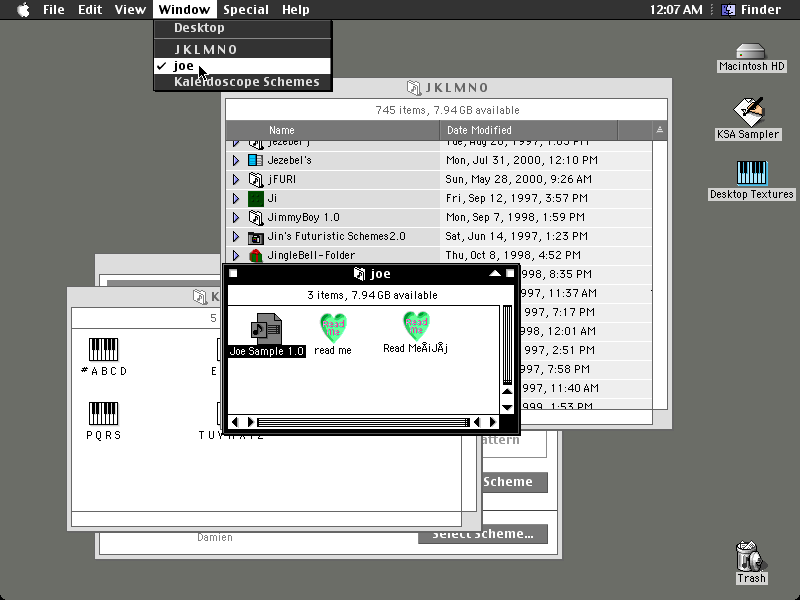Screen dimensions: 800x600
Task: Choose J K L M N O in Window menu
Action: 243,49
